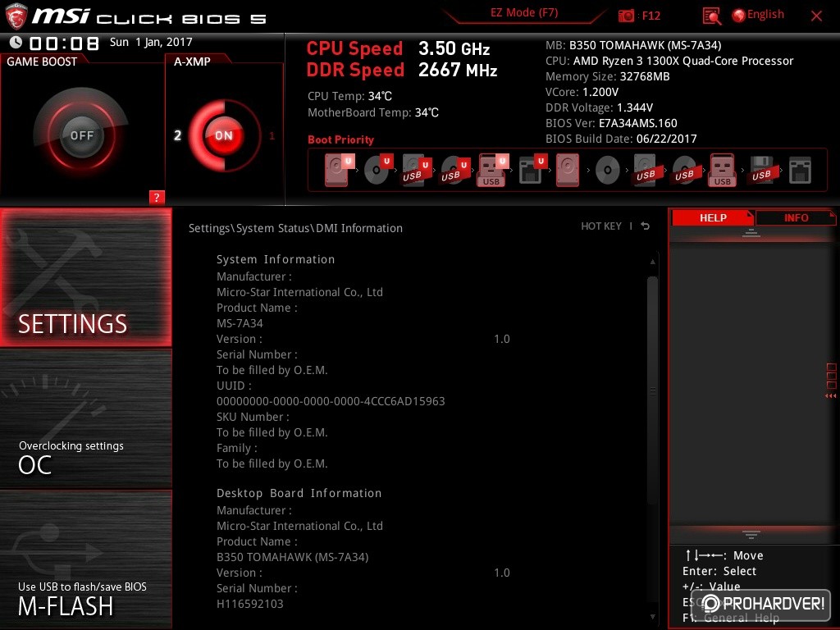
Task: Choose the UEFI USB key boot icon
Action: click(493, 170)
